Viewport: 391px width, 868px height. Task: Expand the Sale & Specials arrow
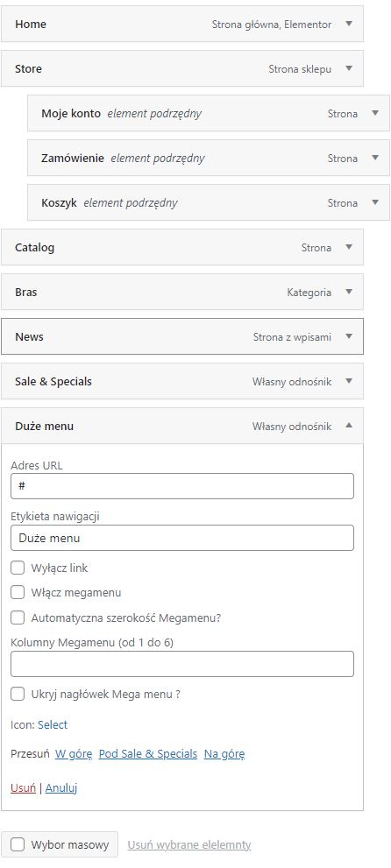[348, 381]
